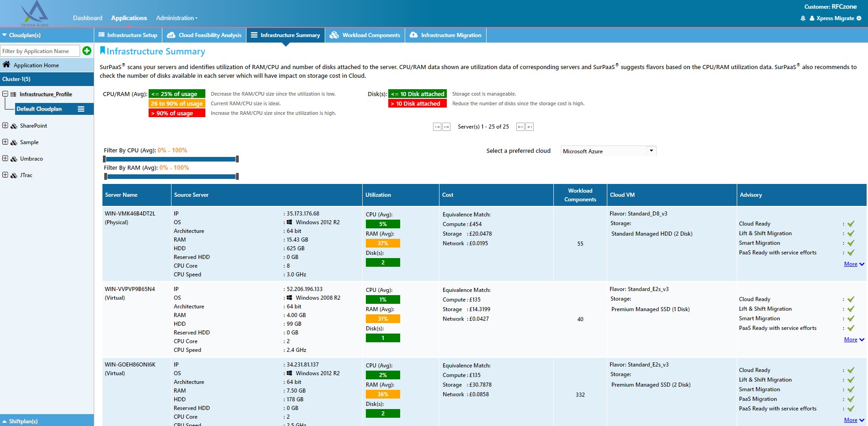Click the Sample application icon

click(14, 142)
